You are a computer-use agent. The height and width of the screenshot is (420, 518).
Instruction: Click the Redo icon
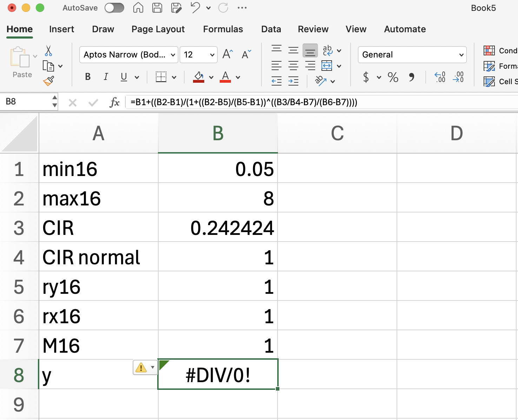[223, 8]
